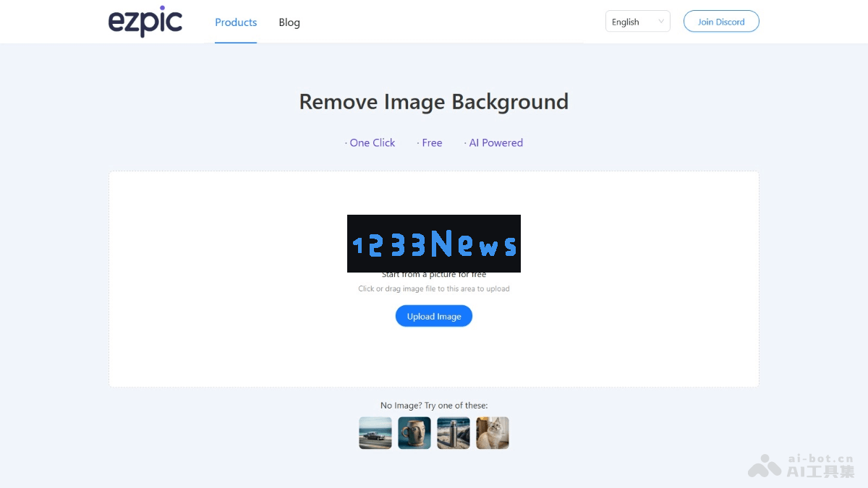Select the car sample image
Viewport: 868px width, 488px height.
point(375,433)
